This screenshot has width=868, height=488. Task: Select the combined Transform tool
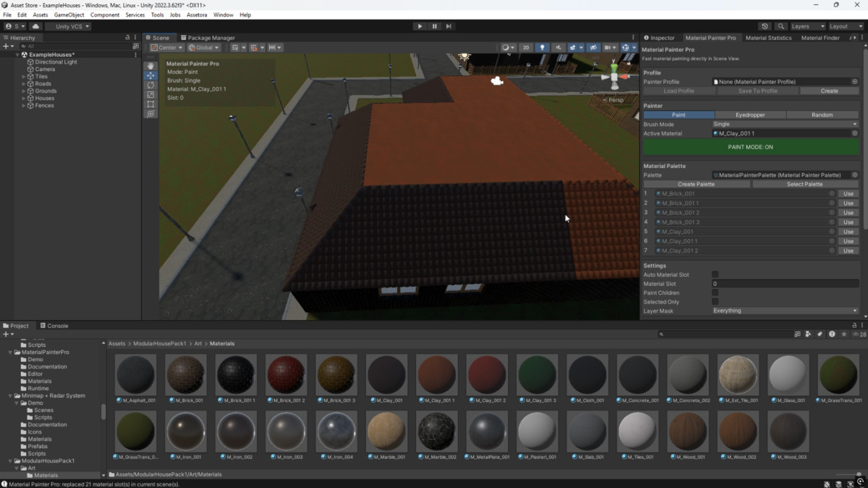click(150, 114)
